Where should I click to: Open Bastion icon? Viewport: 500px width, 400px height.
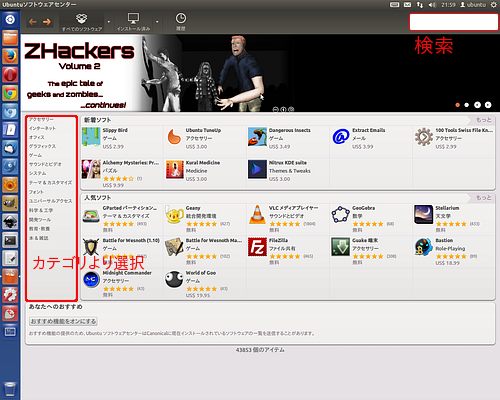point(424,247)
